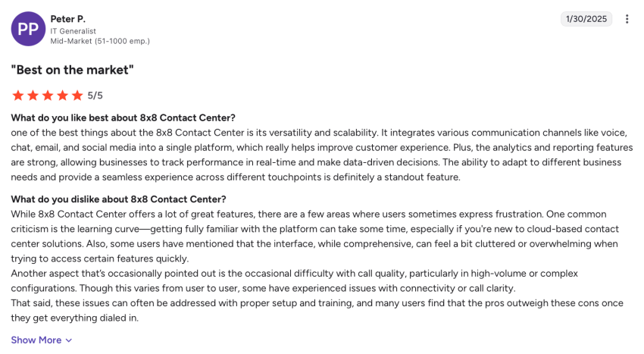The width and height of the screenshot is (644, 354).
Task: Click the first rating star
Action: click(17, 96)
